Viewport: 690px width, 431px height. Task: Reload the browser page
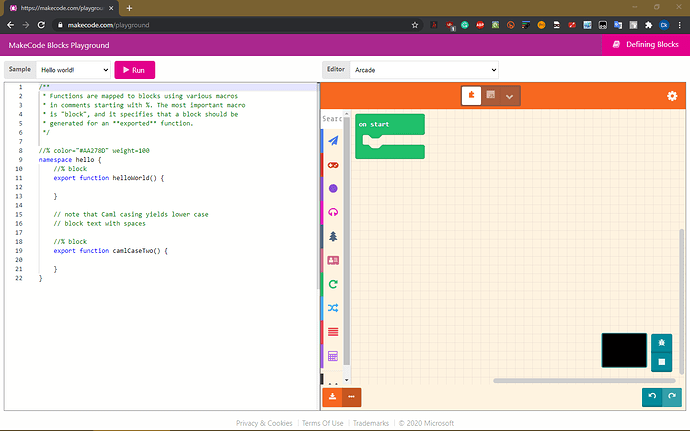click(41, 25)
